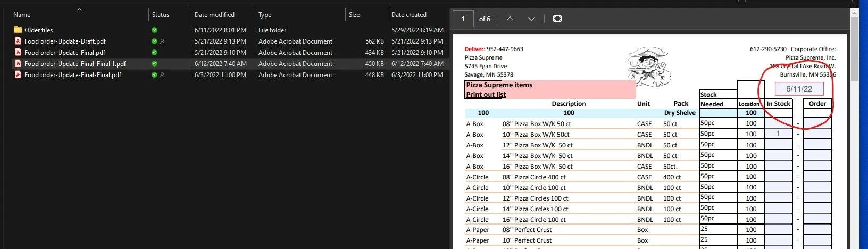Sort files by Size column header
868x249 pixels.
pyautogui.click(x=354, y=15)
